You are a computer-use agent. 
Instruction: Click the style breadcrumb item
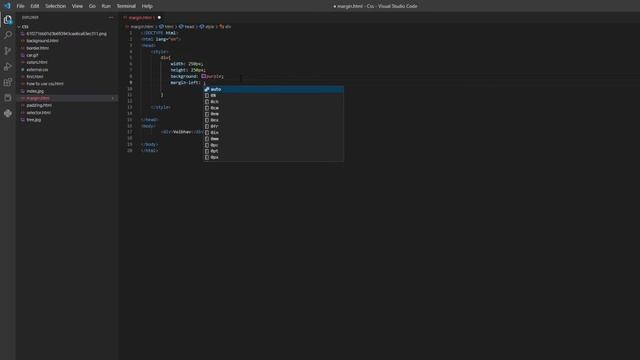(210, 27)
